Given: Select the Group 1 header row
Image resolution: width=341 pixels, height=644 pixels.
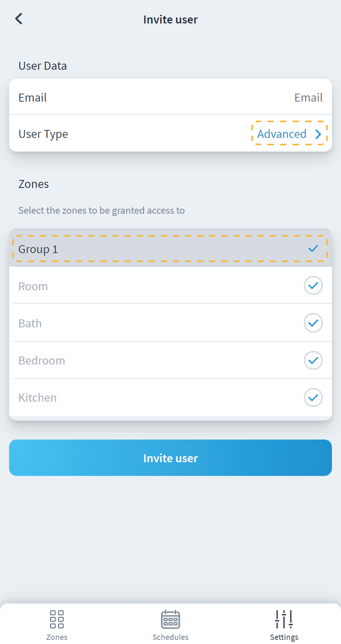Looking at the screenshot, I should pos(38,249).
